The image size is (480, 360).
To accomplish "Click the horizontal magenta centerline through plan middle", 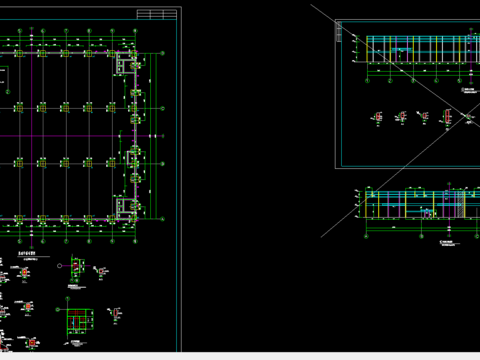I will tap(82, 136).
